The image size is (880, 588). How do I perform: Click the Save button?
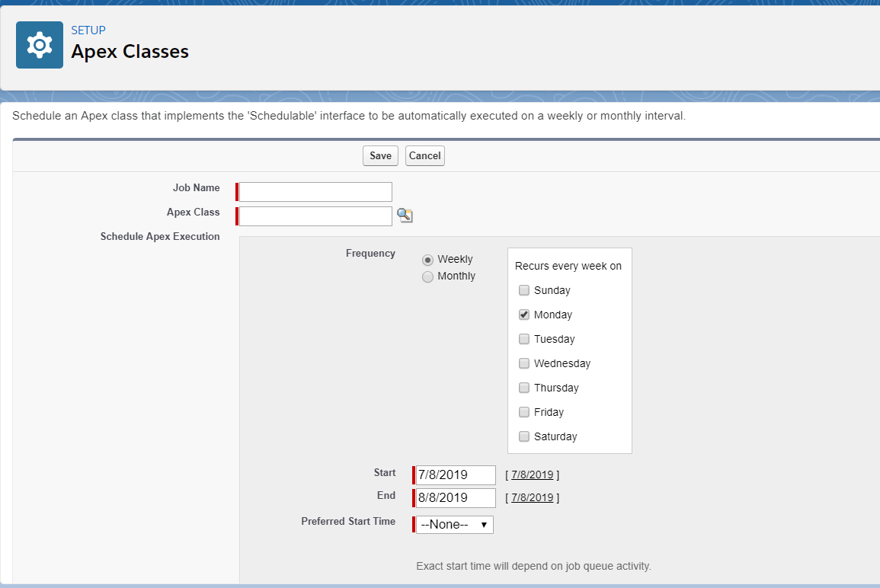[x=380, y=156]
